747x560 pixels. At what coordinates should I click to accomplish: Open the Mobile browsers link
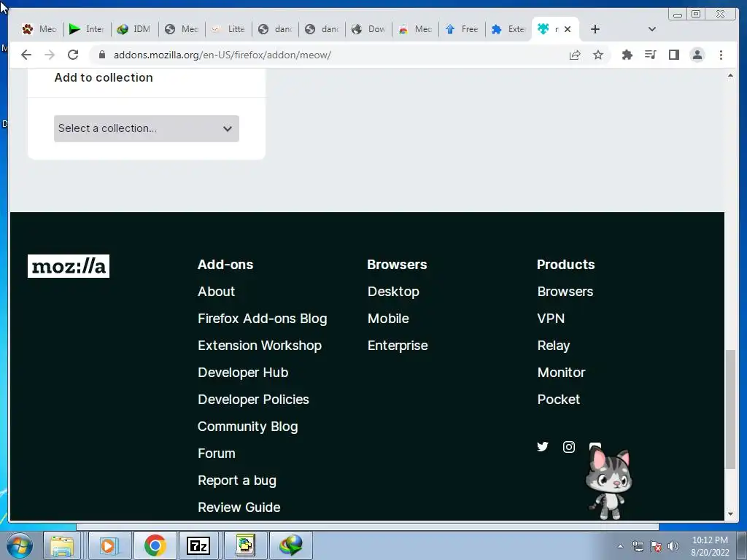[x=388, y=319]
